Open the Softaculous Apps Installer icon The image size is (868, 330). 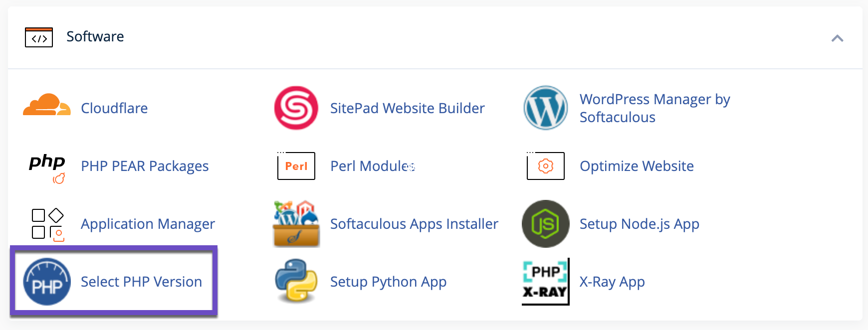[x=296, y=224]
